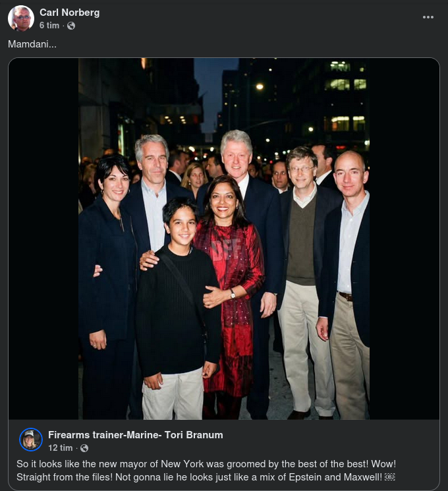Click the wristwatch in the shared photo

(x=233, y=295)
